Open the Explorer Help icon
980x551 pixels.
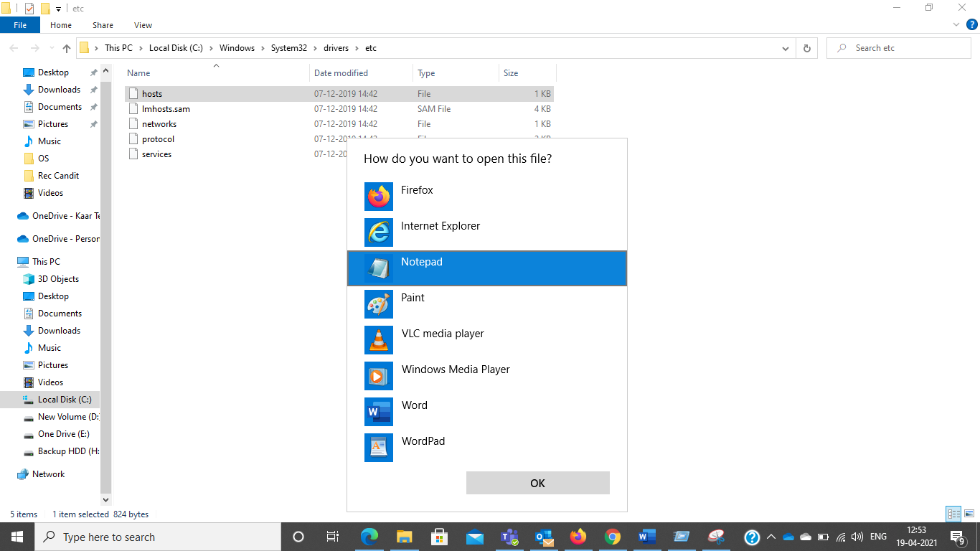pos(972,25)
